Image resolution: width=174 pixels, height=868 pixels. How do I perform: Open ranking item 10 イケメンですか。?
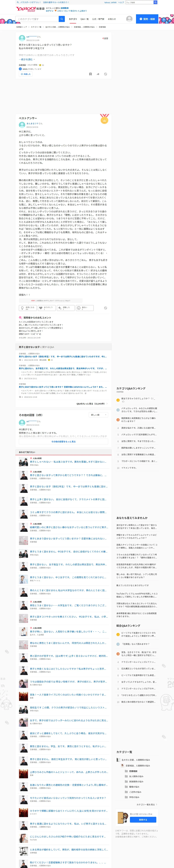pyautogui.click(x=129, y=468)
